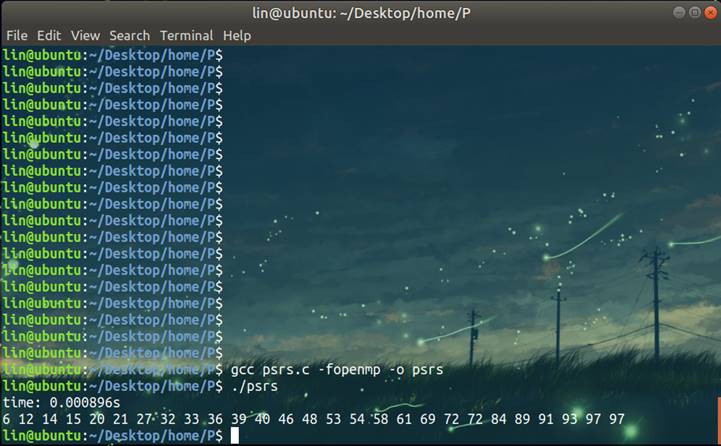The image size is (721, 446).
Task: Click the number 14 in sorted output
Action: 50,419
